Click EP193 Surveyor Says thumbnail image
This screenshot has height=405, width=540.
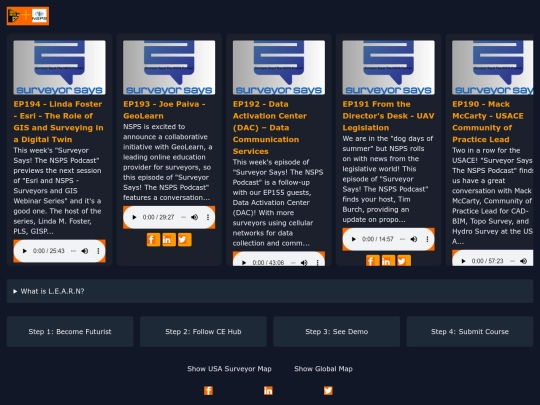pyautogui.click(x=169, y=68)
